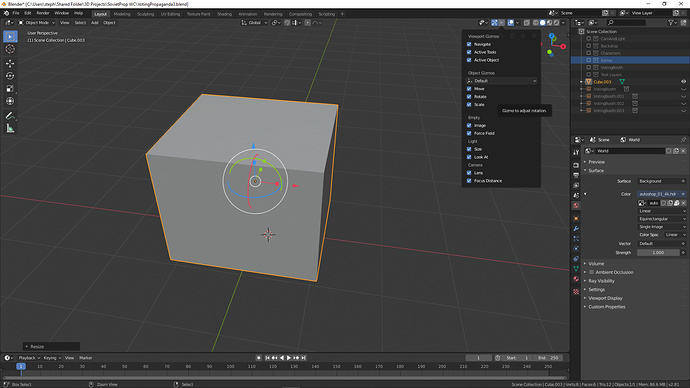Open the Global transform orientation dropdown

pyautogui.click(x=254, y=22)
